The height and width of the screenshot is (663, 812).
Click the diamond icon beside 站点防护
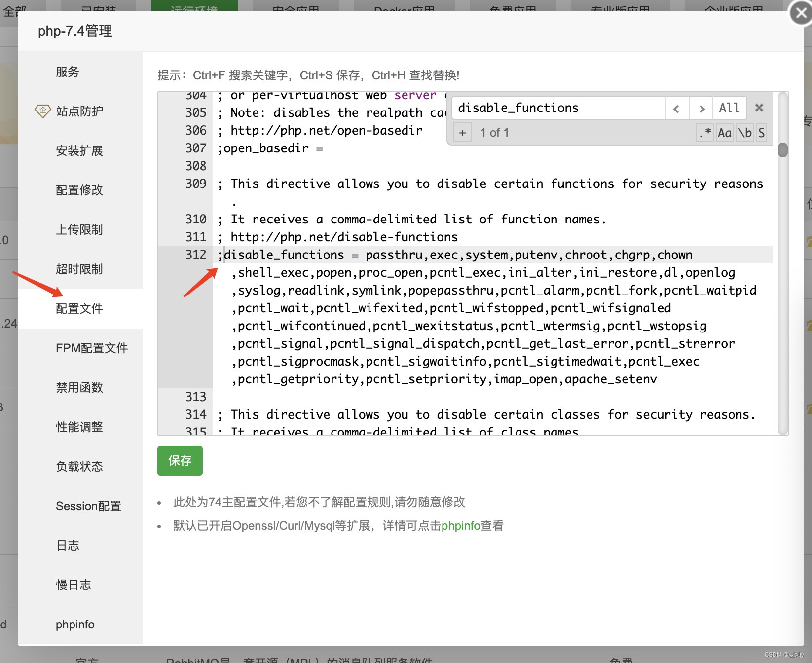tap(42, 111)
